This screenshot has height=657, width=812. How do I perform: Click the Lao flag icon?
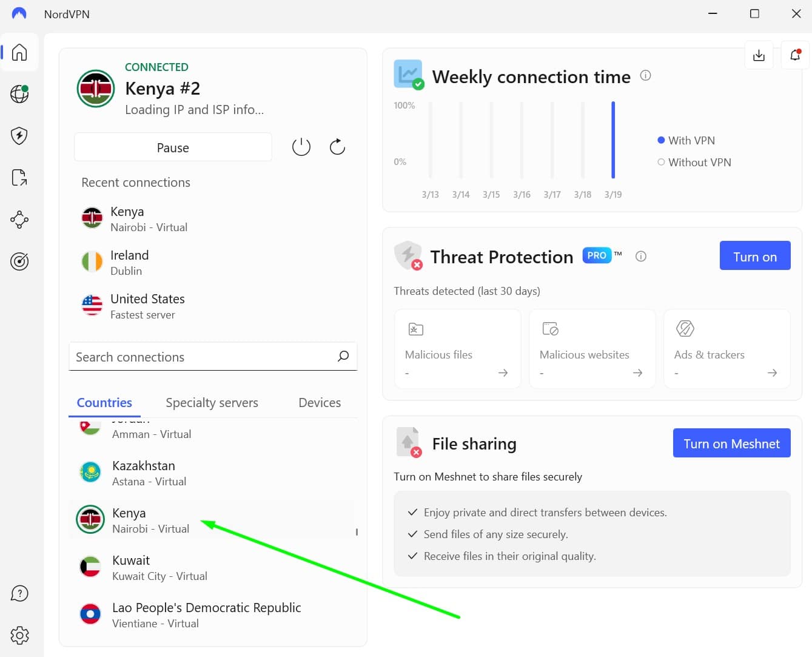click(x=90, y=614)
